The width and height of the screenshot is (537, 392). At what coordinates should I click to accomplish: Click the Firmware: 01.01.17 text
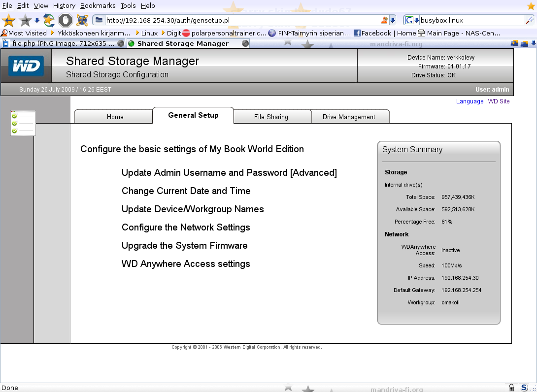pyautogui.click(x=444, y=66)
